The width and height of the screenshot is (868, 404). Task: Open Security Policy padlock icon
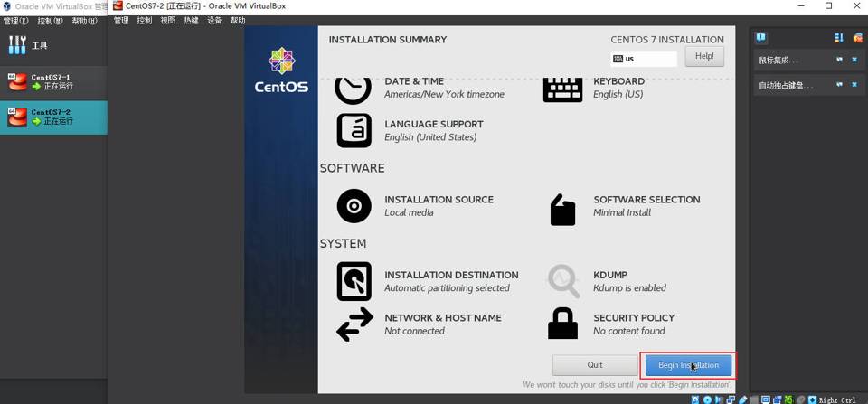point(562,324)
